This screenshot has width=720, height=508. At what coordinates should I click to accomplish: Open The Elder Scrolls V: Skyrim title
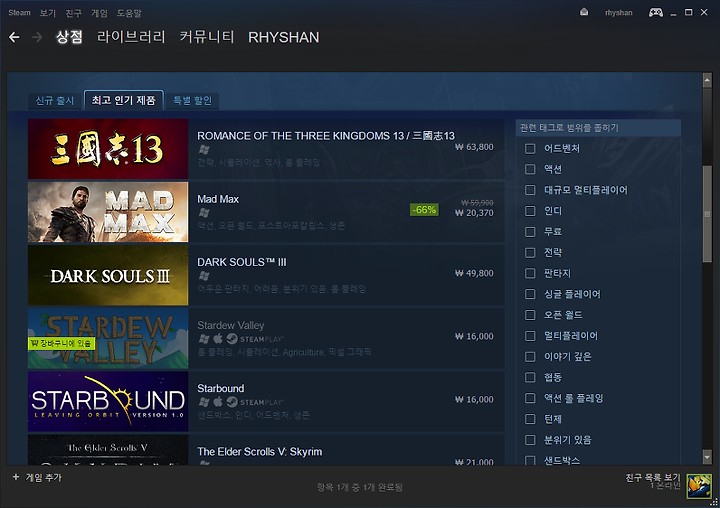click(x=259, y=452)
